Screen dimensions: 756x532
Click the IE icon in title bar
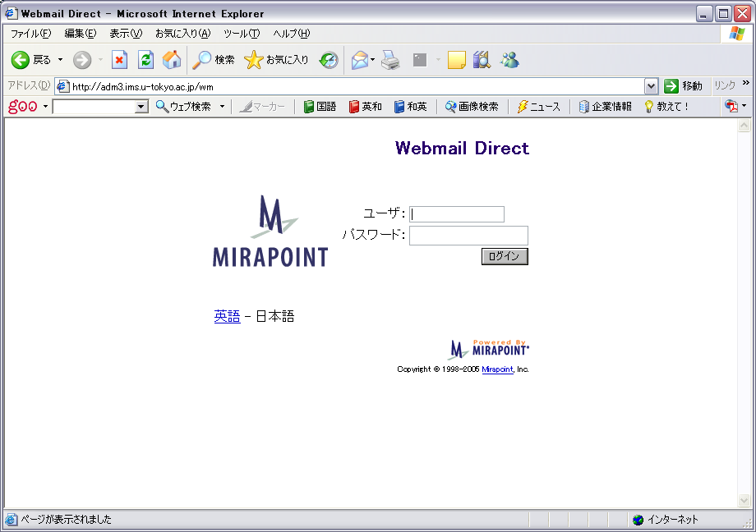[x=12, y=13]
